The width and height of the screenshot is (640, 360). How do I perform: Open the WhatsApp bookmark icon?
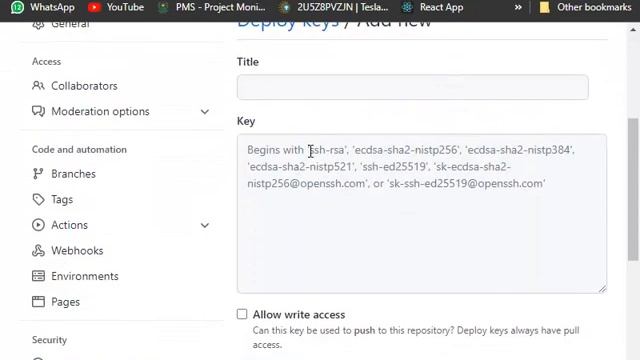click(x=17, y=7)
